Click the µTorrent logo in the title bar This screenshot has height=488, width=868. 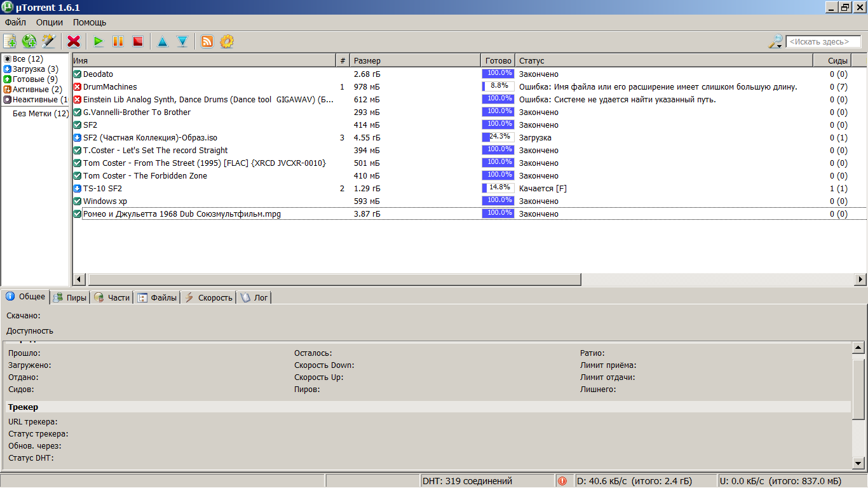click(x=7, y=7)
